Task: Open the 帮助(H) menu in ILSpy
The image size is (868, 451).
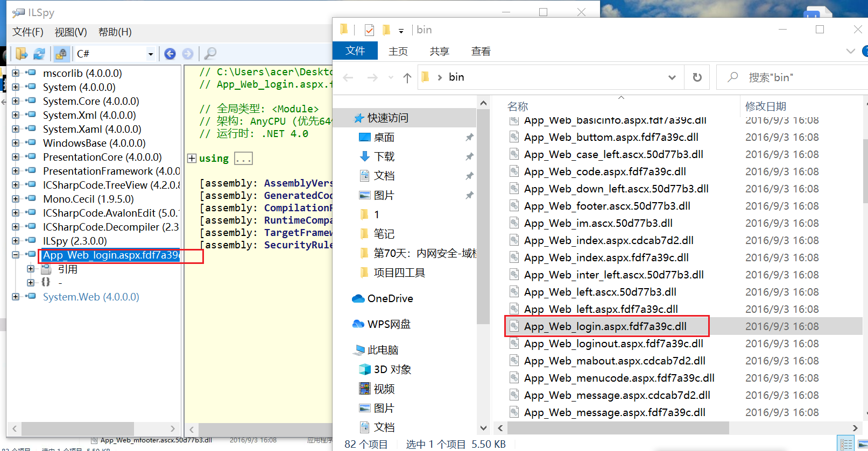Action: pos(115,32)
